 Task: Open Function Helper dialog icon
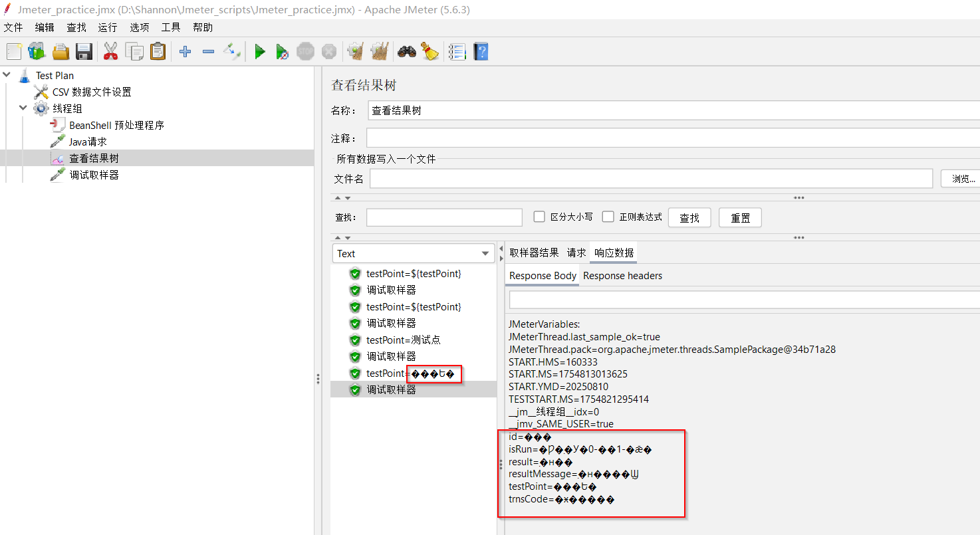click(x=457, y=51)
